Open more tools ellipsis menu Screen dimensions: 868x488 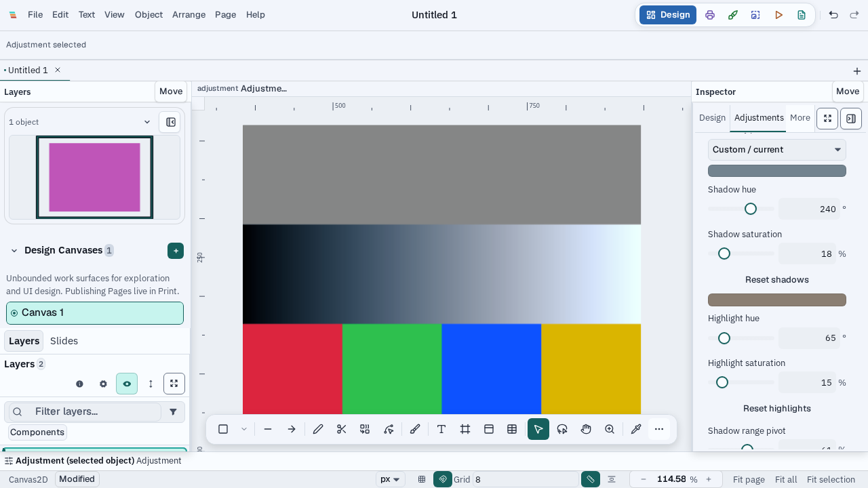point(659,429)
